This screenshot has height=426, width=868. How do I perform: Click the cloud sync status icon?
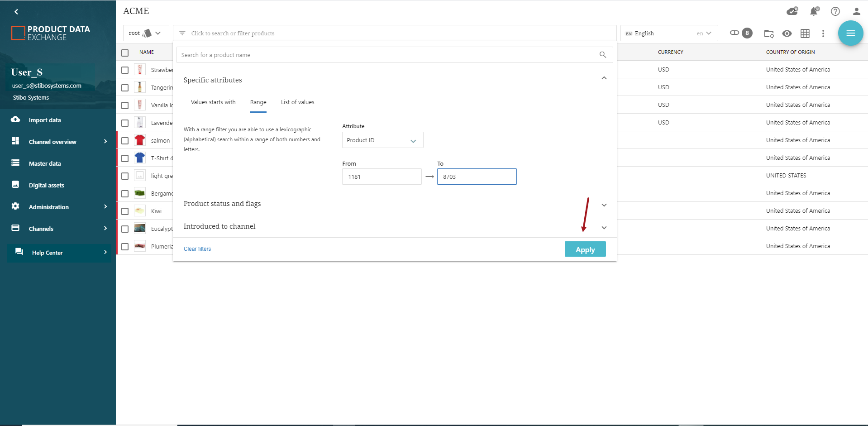792,11
